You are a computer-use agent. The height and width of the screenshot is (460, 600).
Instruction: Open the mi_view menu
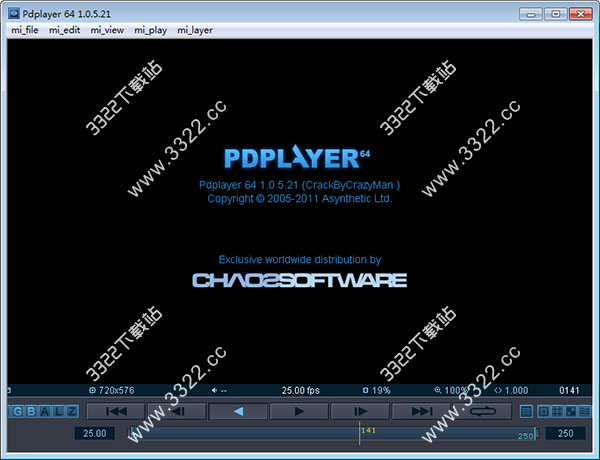[x=107, y=30]
